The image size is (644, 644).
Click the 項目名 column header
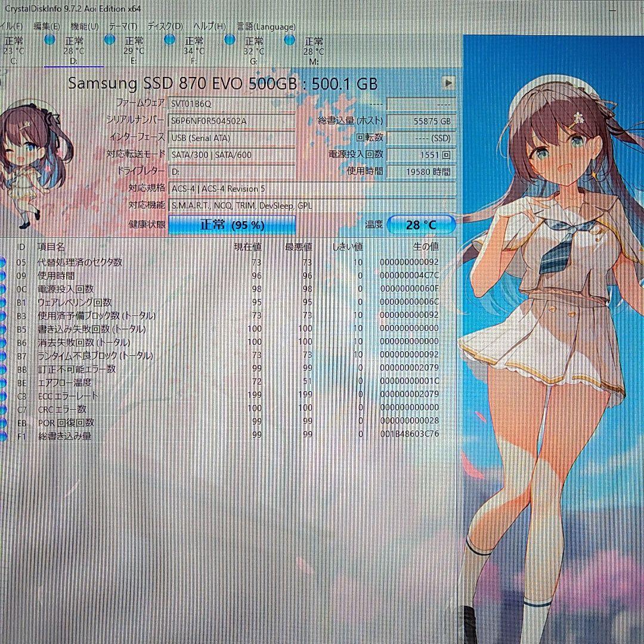coord(51,247)
